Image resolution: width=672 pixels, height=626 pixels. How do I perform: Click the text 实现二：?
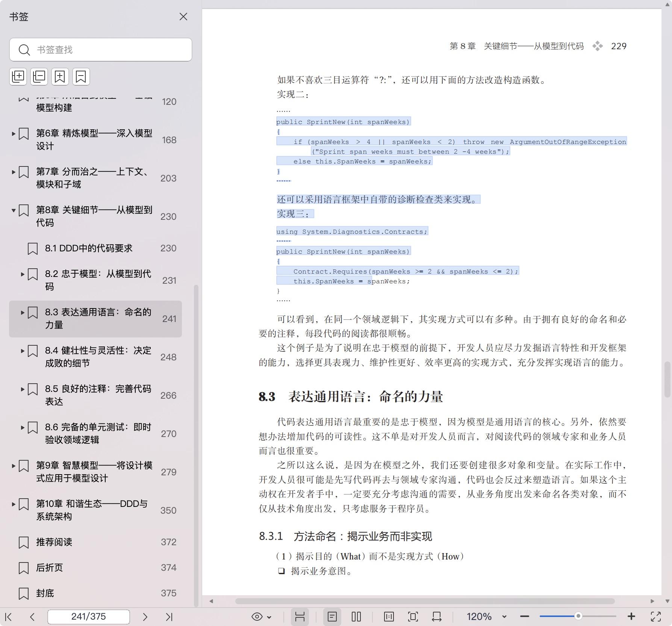click(293, 94)
